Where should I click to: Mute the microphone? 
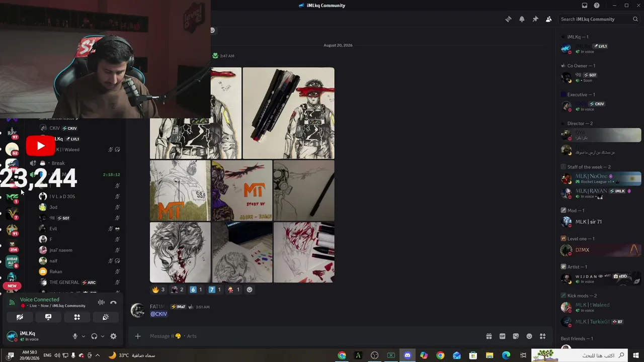[x=75, y=336]
